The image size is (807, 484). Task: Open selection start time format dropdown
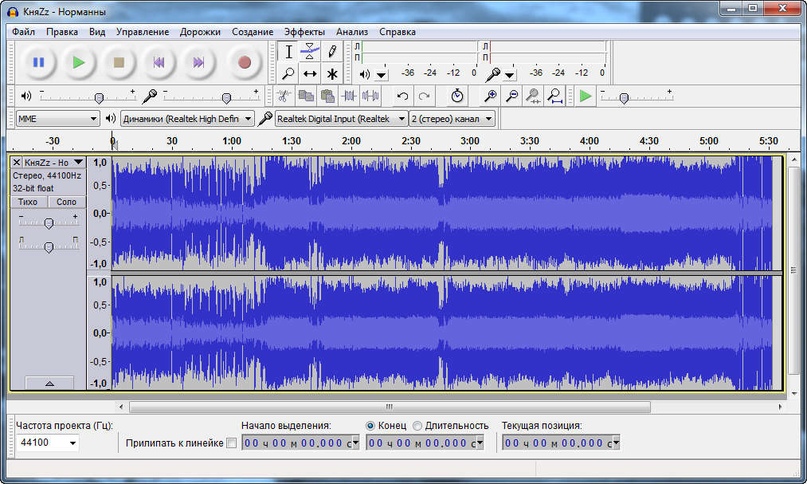tap(355, 443)
